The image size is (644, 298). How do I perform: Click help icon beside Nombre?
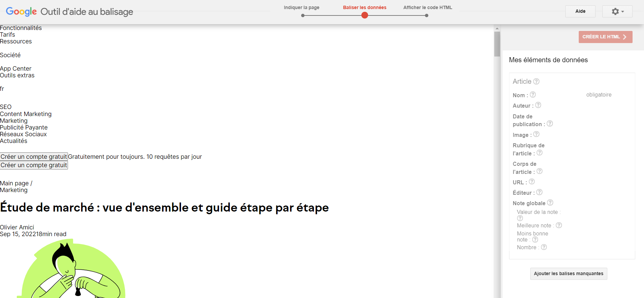point(544,247)
